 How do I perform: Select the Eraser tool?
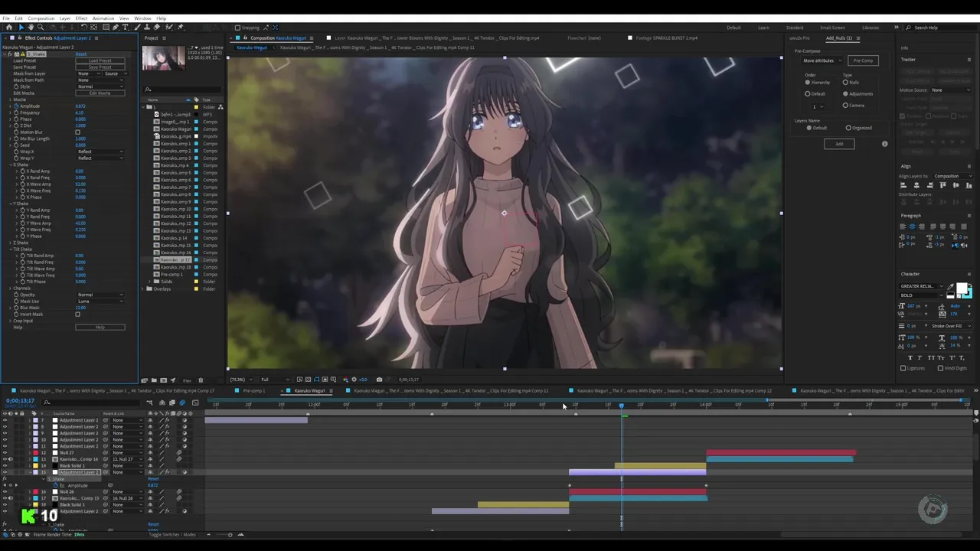click(156, 27)
